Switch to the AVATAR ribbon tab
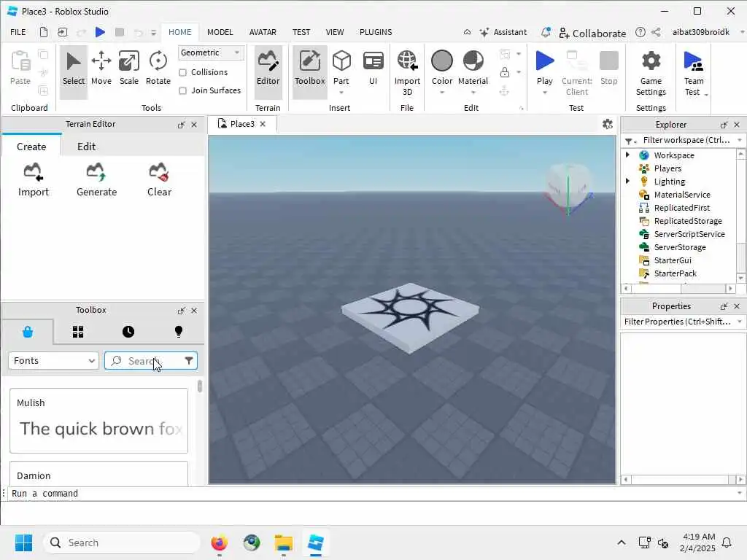This screenshot has width=747, height=560. [263, 32]
